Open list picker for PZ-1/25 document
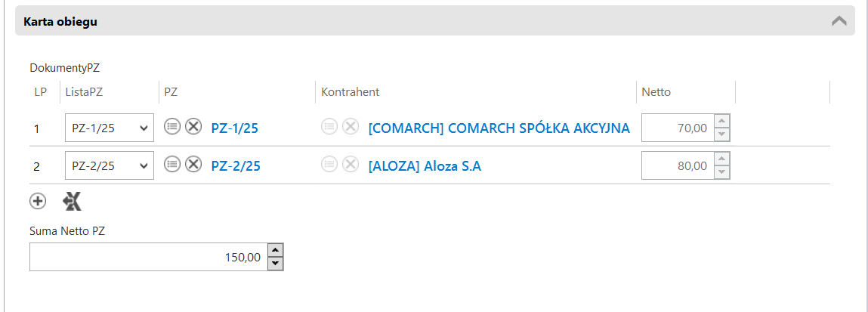This screenshot has width=868, height=312. (x=172, y=128)
